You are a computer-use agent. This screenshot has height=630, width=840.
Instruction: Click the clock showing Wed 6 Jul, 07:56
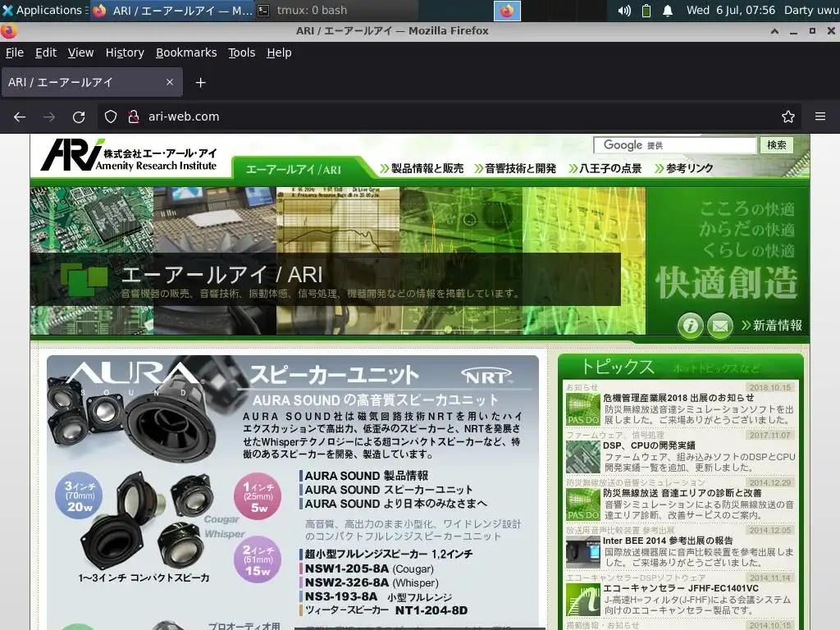[731, 10]
